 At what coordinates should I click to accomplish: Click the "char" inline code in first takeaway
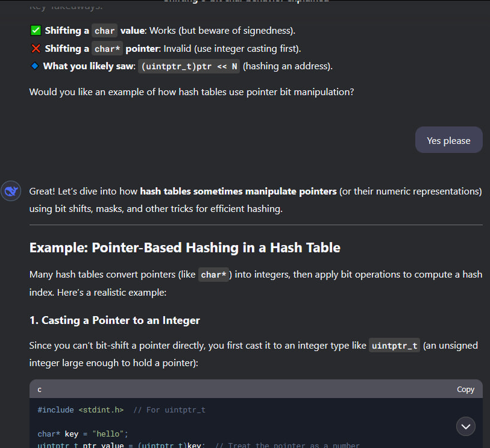point(104,31)
